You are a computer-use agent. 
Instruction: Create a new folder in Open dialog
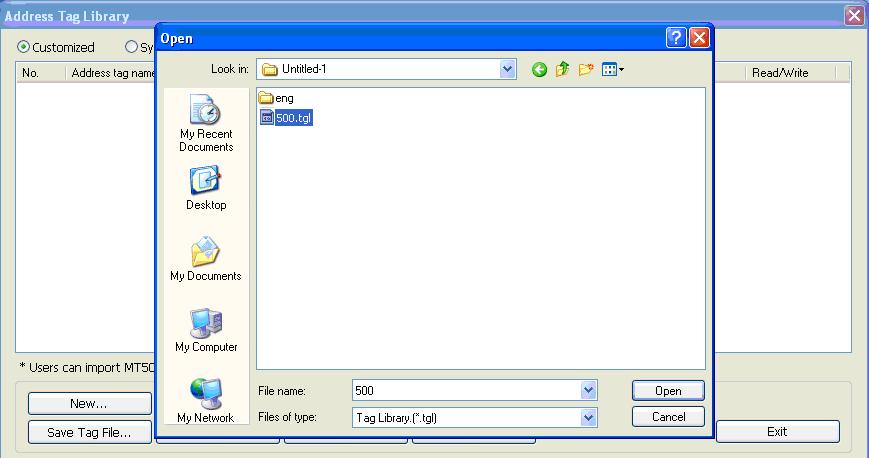click(x=586, y=69)
